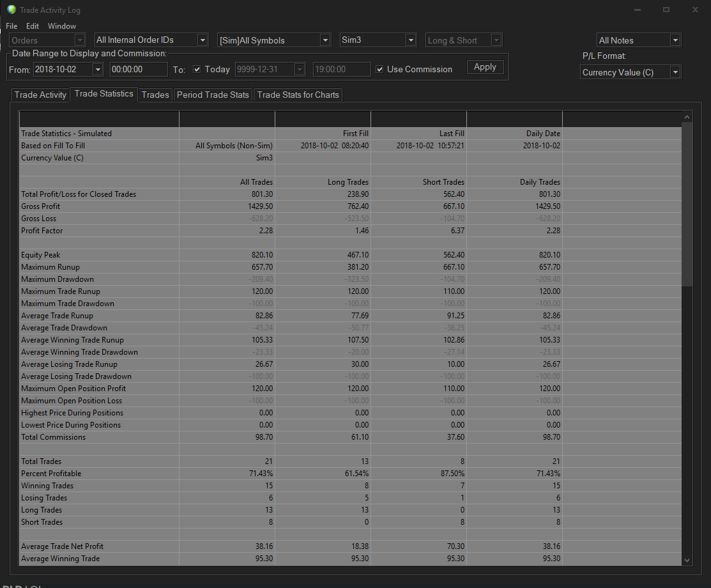Click the scrollbar up arrow
The width and height of the screenshot is (711, 588).
point(687,117)
